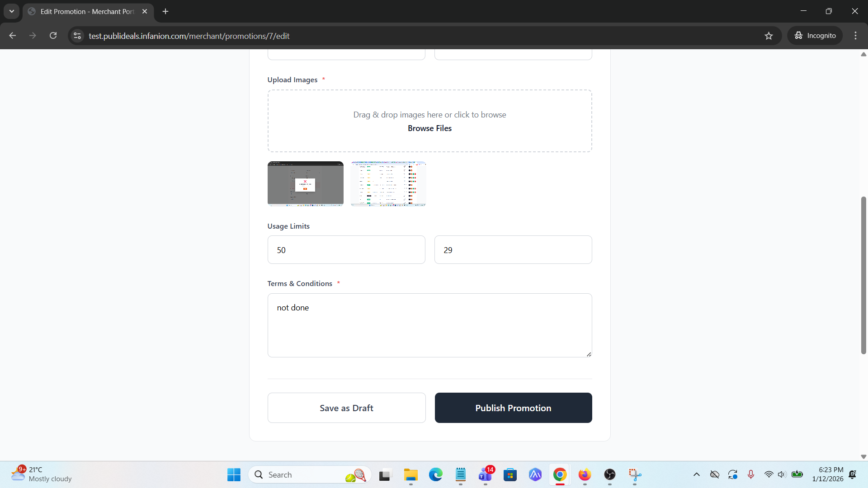Open the Chrome three-dot menu

pyautogui.click(x=855, y=36)
